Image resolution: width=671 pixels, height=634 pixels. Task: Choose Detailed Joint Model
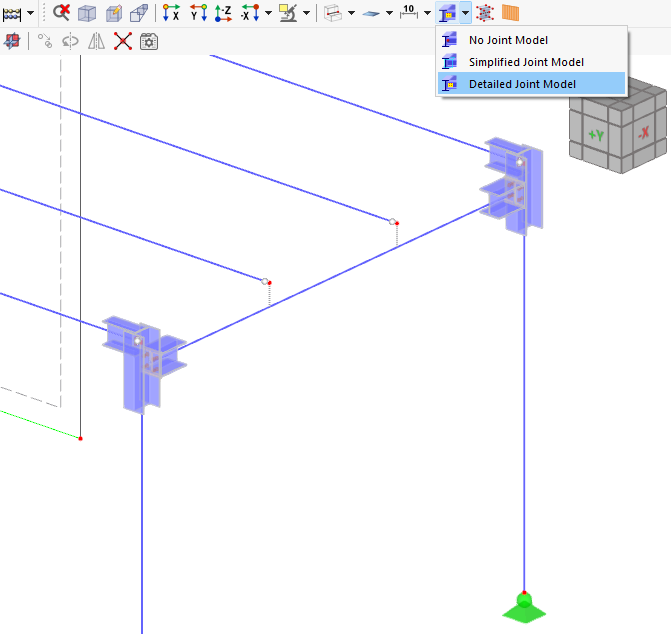[x=531, y=84]
